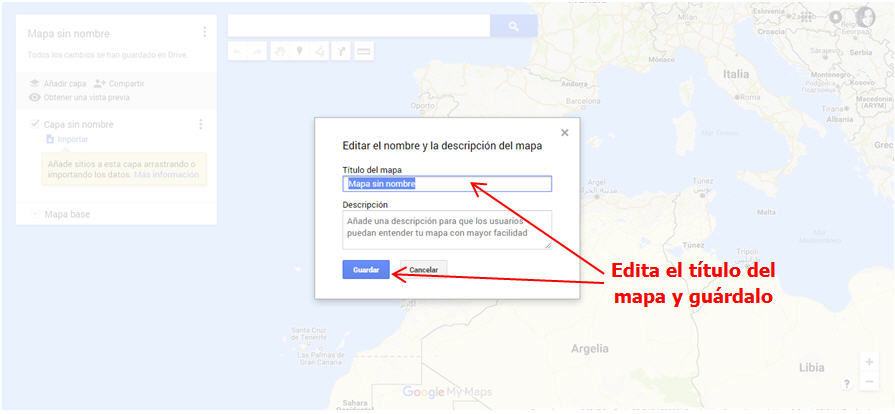This screenshot has height=414, width=895.
Task: Open the map options three-dot menu
Action: coord(204,32)
